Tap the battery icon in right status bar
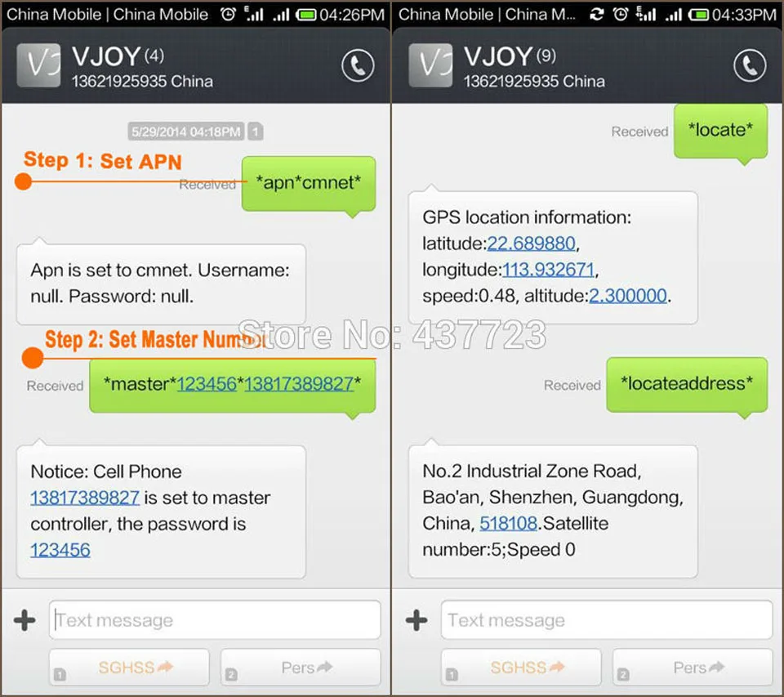The image size is (784, 697). point(698,15)
